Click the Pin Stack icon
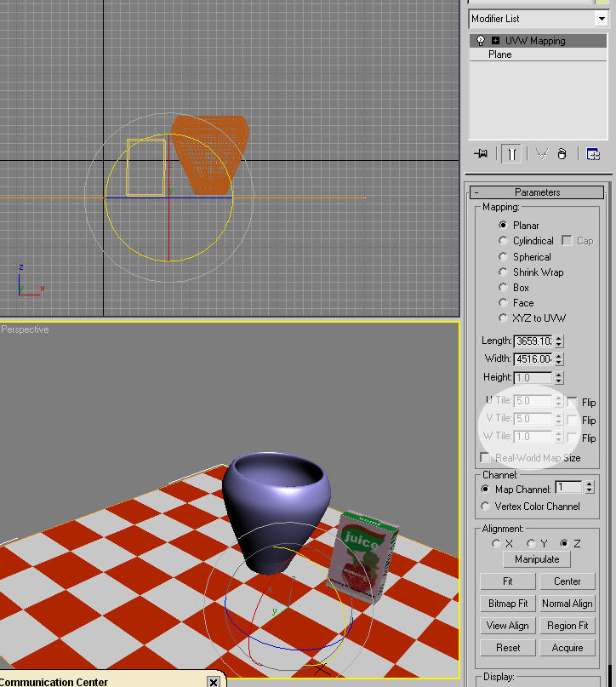This screenshot has height=687, width=616. coord(482,154)
